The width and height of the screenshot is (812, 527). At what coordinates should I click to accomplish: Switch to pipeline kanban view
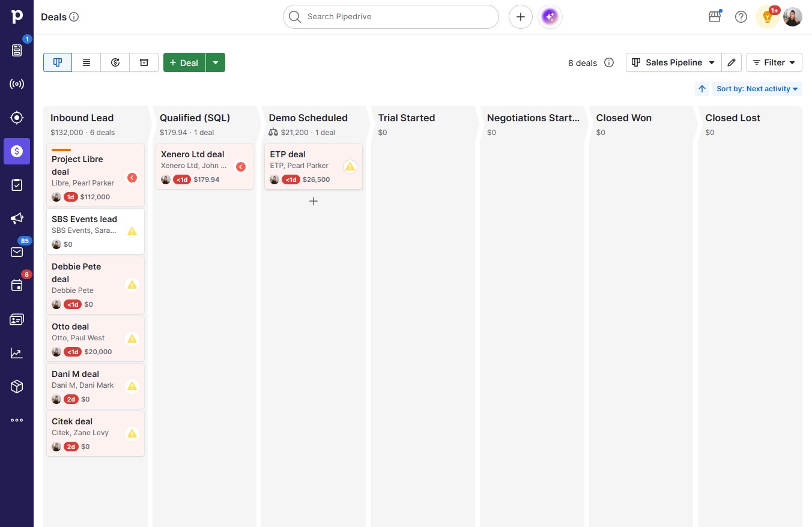[58, 62]
